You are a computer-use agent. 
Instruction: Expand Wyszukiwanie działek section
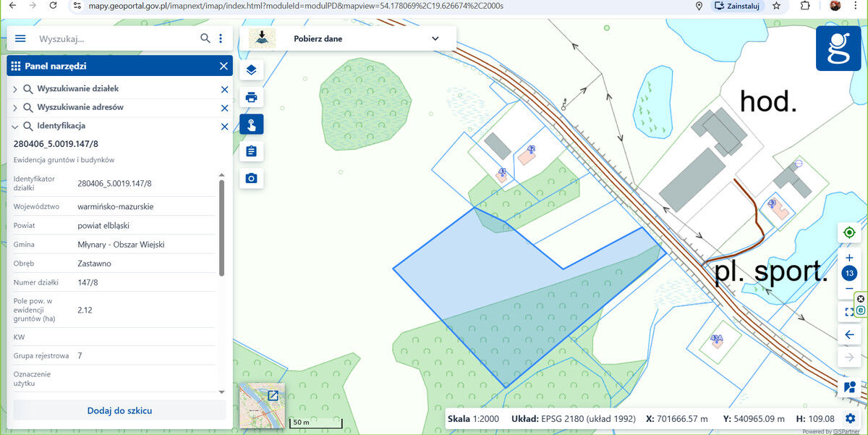[15, 89]
